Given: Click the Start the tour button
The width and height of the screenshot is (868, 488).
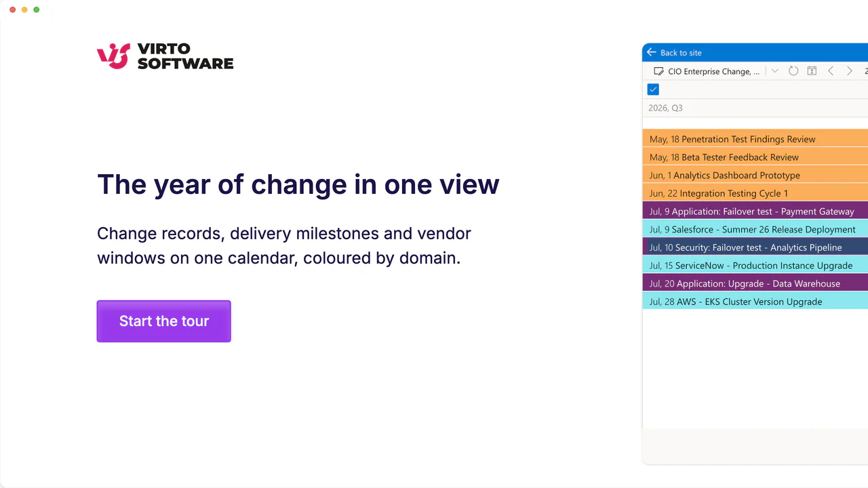Looking at the screenshot, I should pos(164,321).
